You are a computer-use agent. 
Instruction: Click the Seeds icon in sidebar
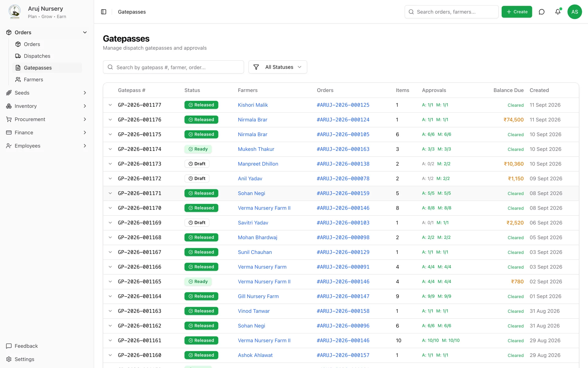[9, 93]
